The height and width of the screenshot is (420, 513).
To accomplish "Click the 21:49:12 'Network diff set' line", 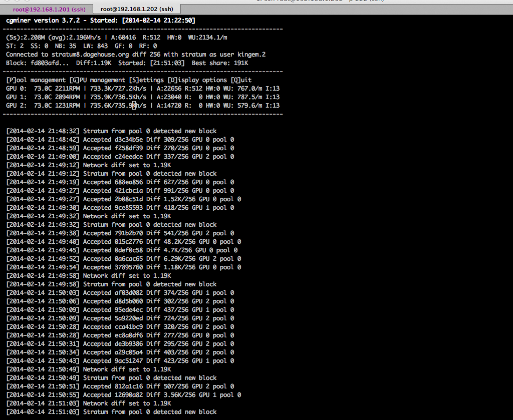I will coord(89,165).
